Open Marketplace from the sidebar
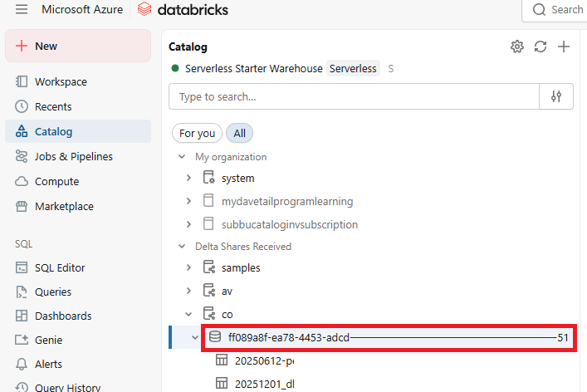 click(64, 207)
